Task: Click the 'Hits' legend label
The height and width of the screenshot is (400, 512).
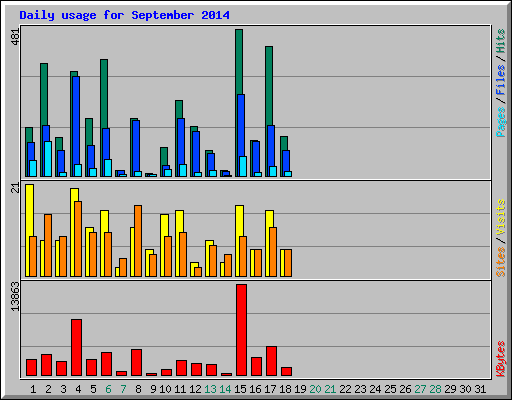Action: (x=500, y=41)
